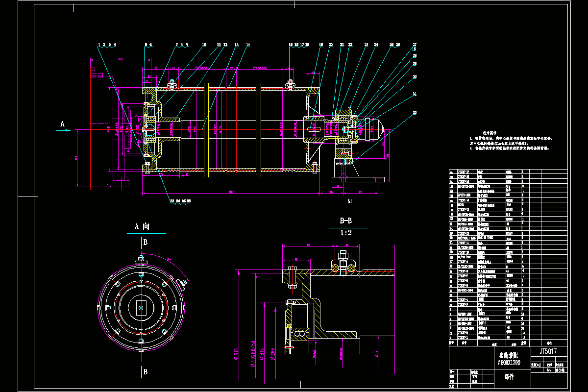The height and width of the screenshot is (392, 588).
Task: Select the B cutting-plane letter above circular view
Action: pyautogui.click(x=145, y=243)
